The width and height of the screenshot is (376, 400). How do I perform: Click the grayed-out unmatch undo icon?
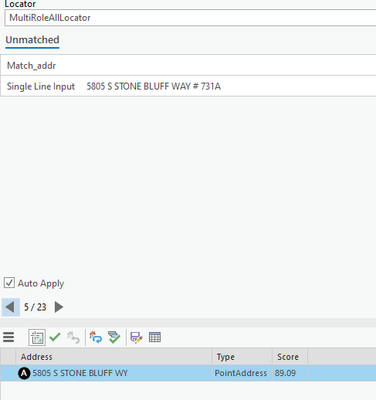(73, 337)
